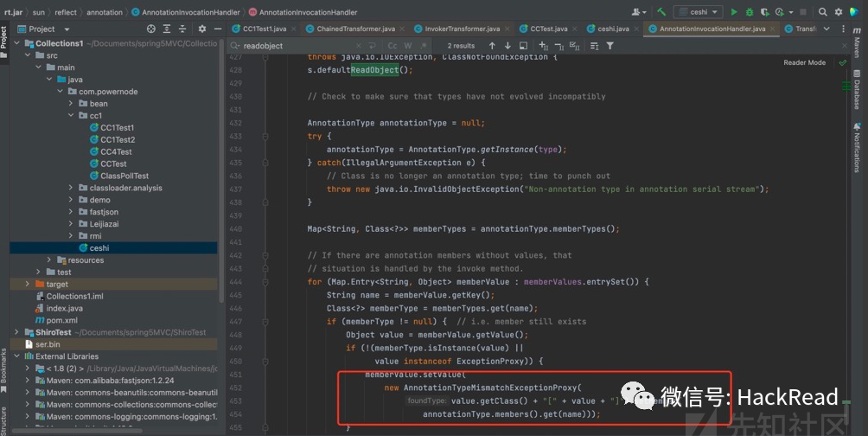Open the run options dropdown arrow beside profiler
Viewport: 868px width, 436px height.
pos(790,12)
